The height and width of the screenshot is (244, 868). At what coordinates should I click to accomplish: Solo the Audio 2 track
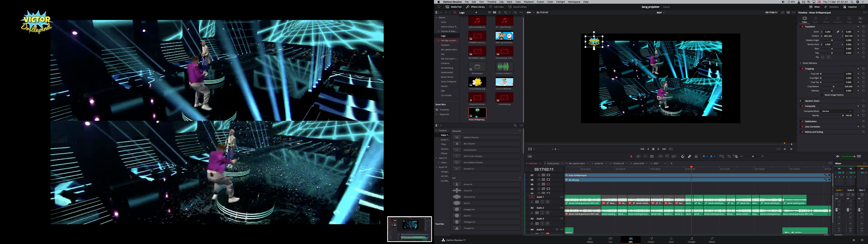(542, 213)
